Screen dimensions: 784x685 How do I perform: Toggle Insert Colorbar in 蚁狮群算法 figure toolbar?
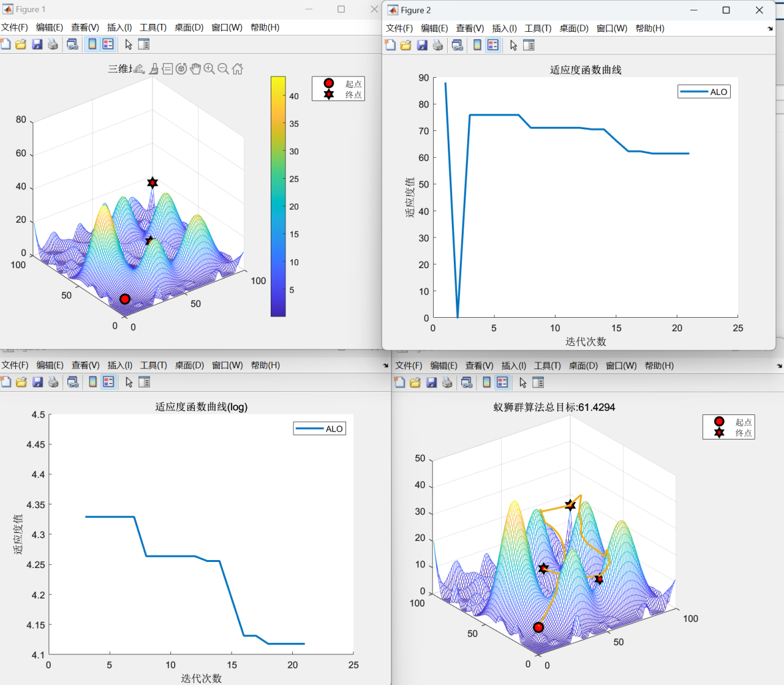[486, 383]
